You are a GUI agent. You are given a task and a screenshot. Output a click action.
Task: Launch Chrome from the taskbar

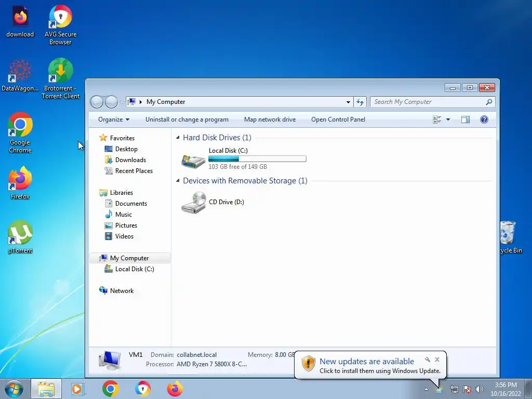(x=110, y=389)
